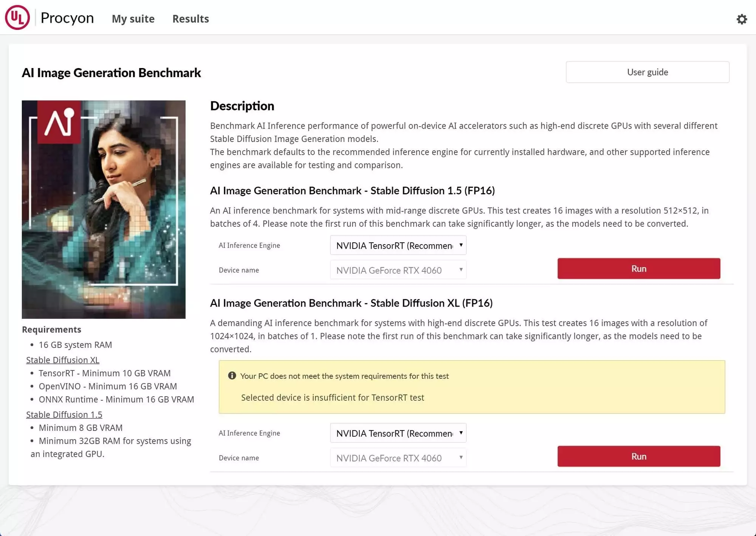The height and width of the screenshot is (536, 756).
Task: Click 'OpenVINO - Minimum 16 GB VRAM' item
Action: tap(108, 386)
